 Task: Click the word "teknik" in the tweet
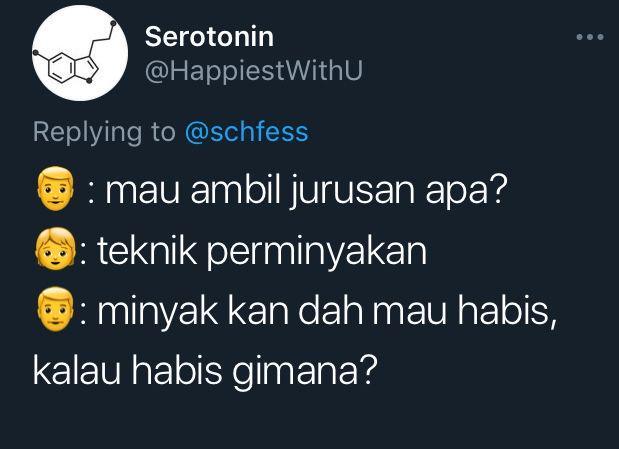pyautogui.click(x=147, y=250)
